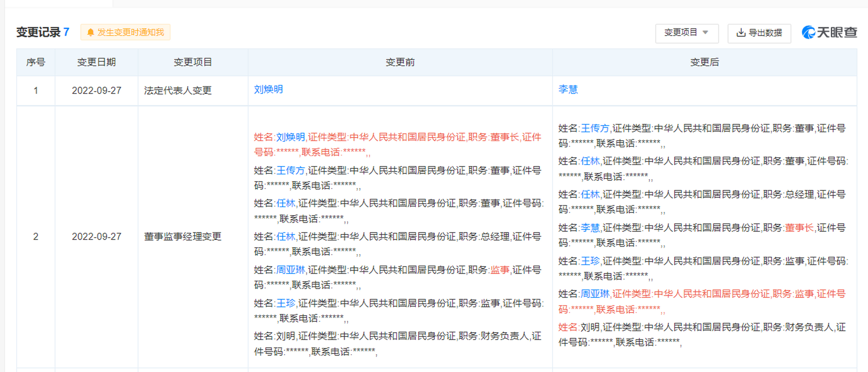Open the profile link of 李慧
This screenshot has width=868, height=372.
coord(567,90)
